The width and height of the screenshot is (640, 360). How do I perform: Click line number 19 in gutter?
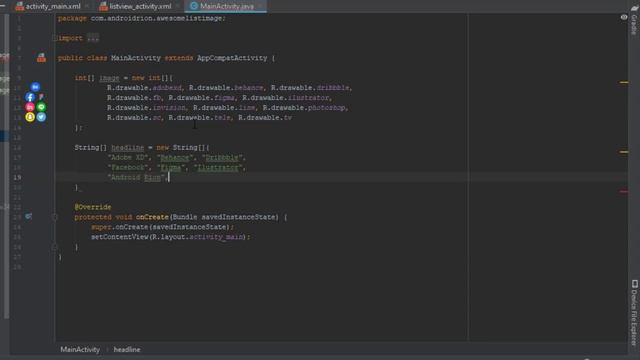pyautogui.click(x=17, y=177)
